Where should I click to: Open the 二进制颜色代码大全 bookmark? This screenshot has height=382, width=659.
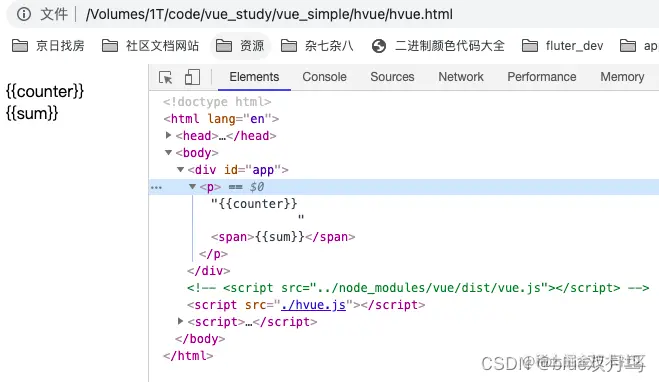438,46
